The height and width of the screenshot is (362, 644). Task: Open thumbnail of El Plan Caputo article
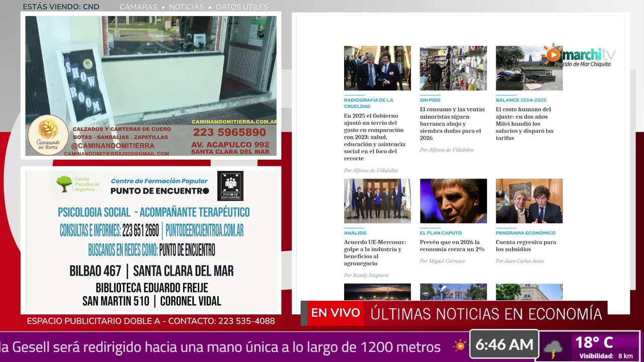(x=453, y=201)
